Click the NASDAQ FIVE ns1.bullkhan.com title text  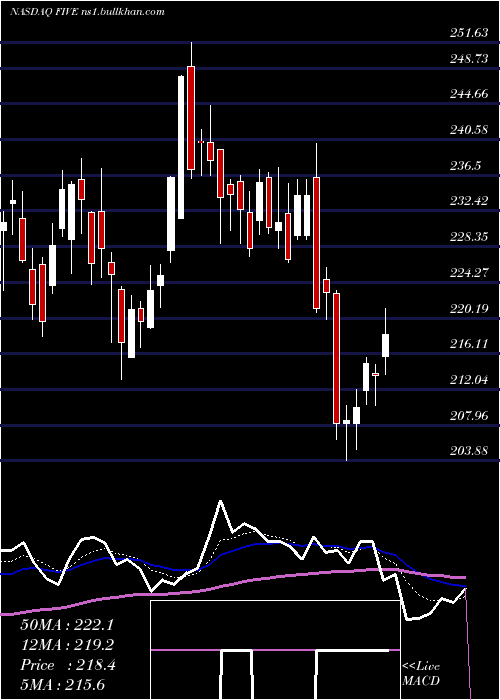click(88, 11)
